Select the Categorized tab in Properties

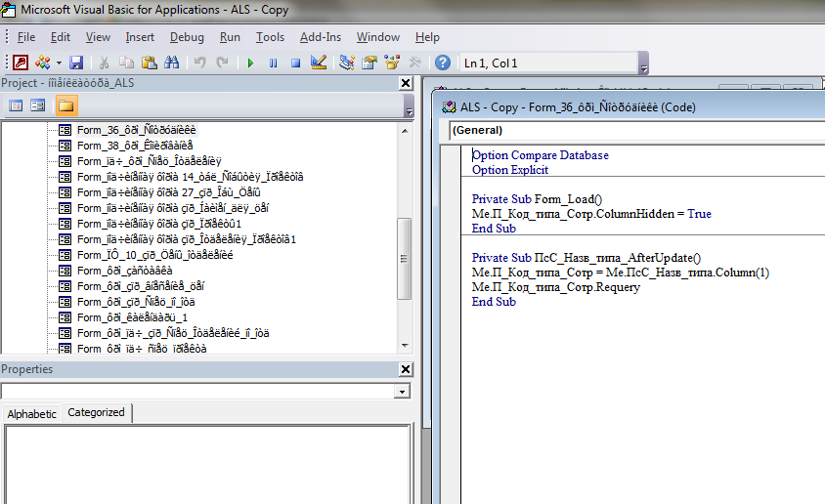[97, 412]
